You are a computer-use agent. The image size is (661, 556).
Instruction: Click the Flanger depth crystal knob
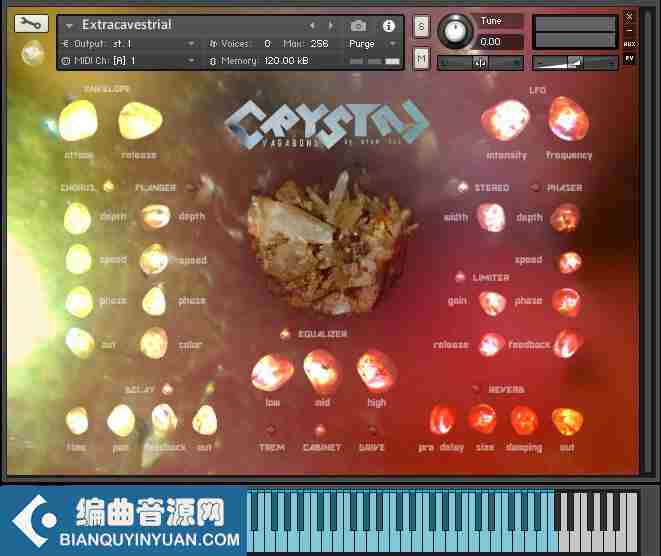(156, 217)
